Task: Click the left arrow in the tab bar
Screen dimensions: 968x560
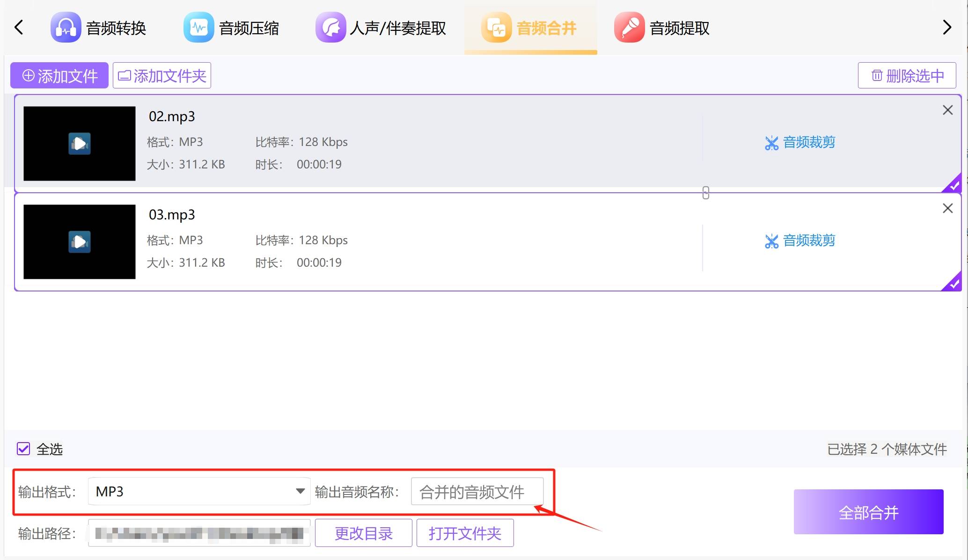Action: [x=19, y=28]
